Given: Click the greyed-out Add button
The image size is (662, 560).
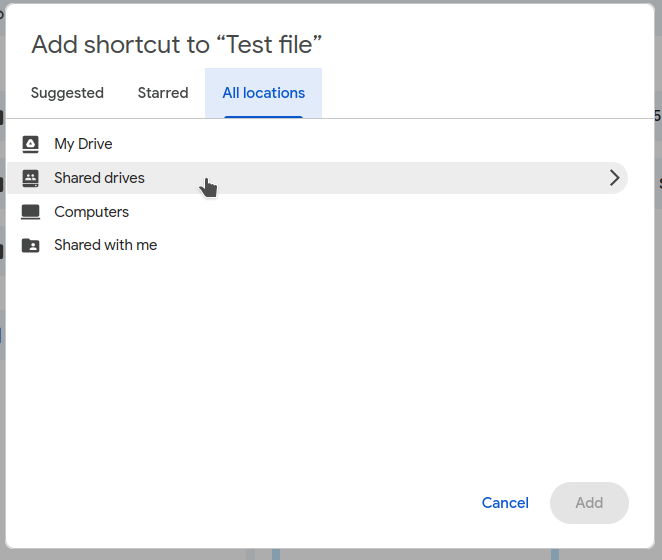Looking at the screenshot, I should click(x=589, y=503).
